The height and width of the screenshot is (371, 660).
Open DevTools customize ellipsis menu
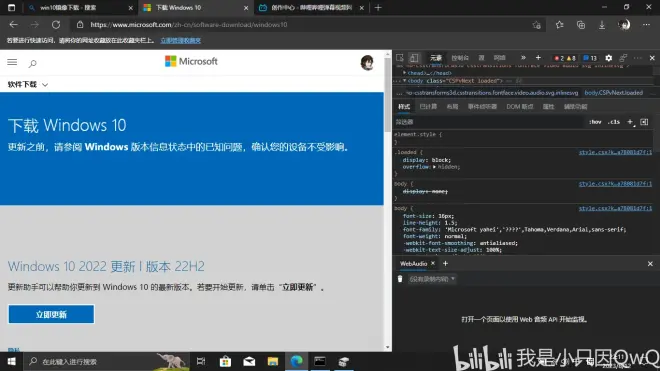coord(638,58)
